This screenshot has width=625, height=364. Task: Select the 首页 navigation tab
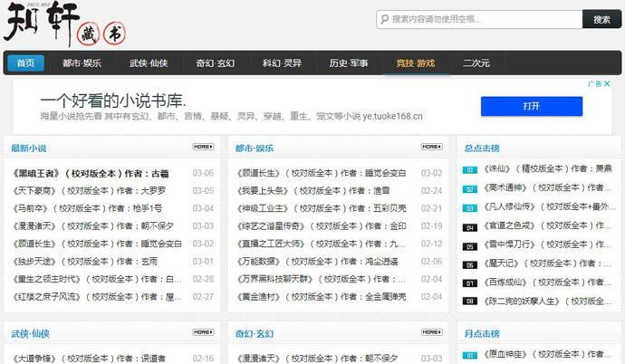tap(25, 63)
